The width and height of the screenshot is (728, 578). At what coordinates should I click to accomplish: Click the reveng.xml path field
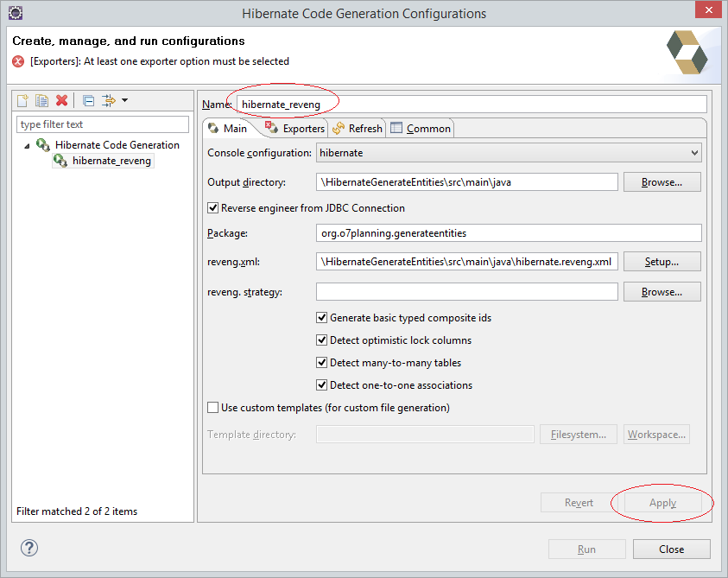467,262
